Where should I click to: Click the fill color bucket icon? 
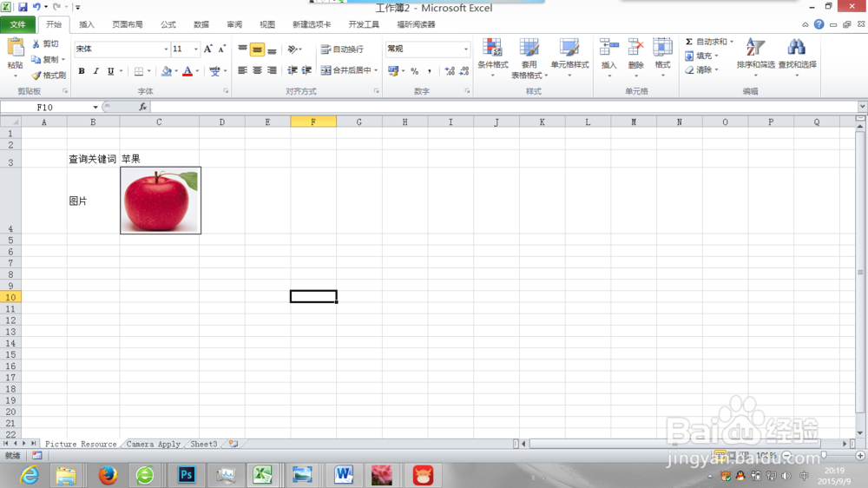tap(166, 71)
